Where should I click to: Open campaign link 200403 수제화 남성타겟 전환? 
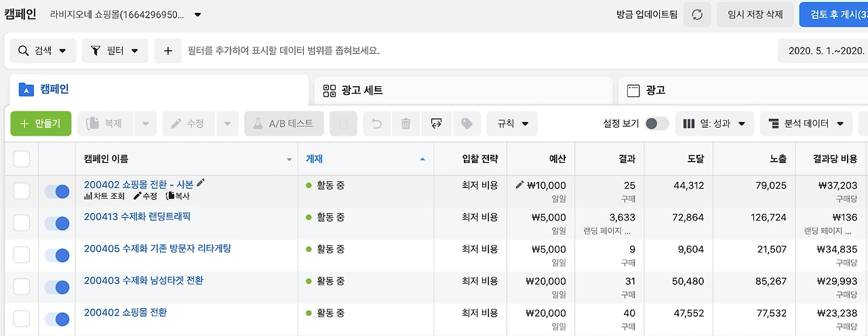pos(143,280)
